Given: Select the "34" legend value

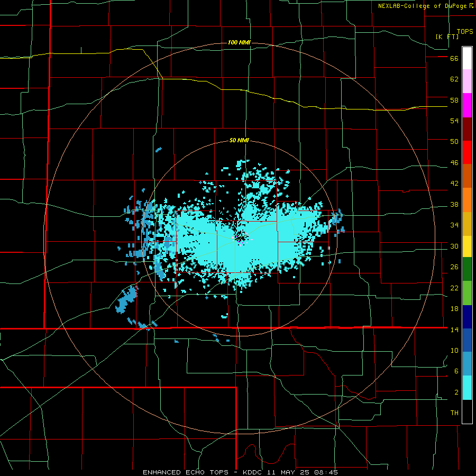Looking at the screenshot, I should click(454, 225).
